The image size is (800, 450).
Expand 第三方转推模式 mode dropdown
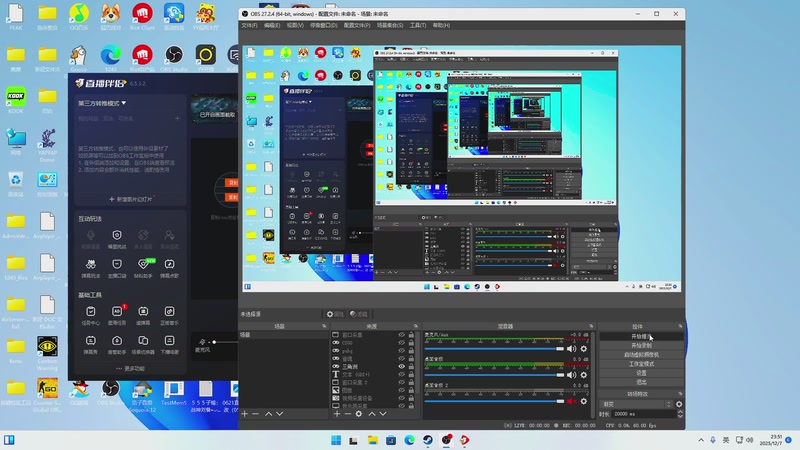pos(102,103)
